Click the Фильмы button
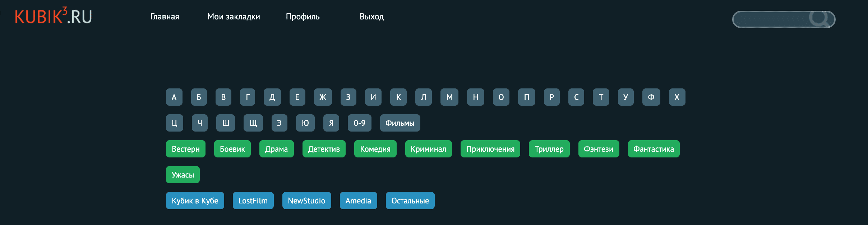Viewport: 868px width, 225px height. (400, 123)
